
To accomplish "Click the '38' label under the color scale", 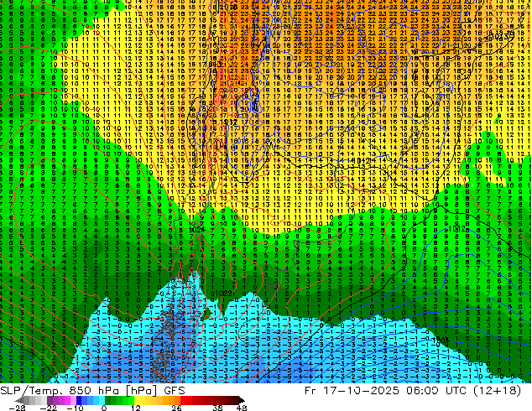I will click(x=217, y=408).
